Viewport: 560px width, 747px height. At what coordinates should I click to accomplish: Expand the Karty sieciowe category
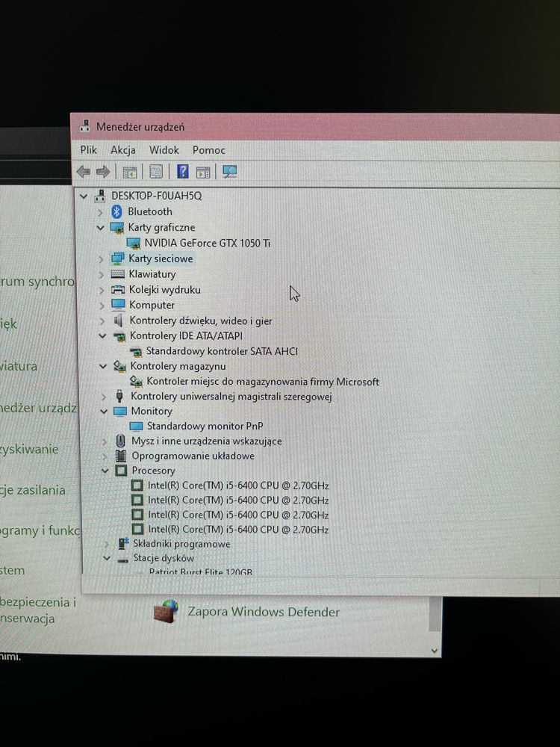[x=101, y=259]
